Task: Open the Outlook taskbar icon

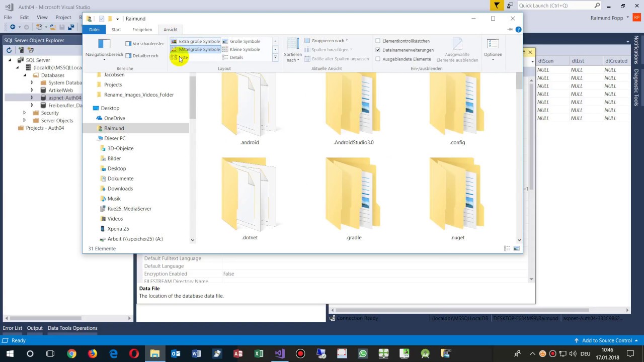Action: (x=176, y=354)
